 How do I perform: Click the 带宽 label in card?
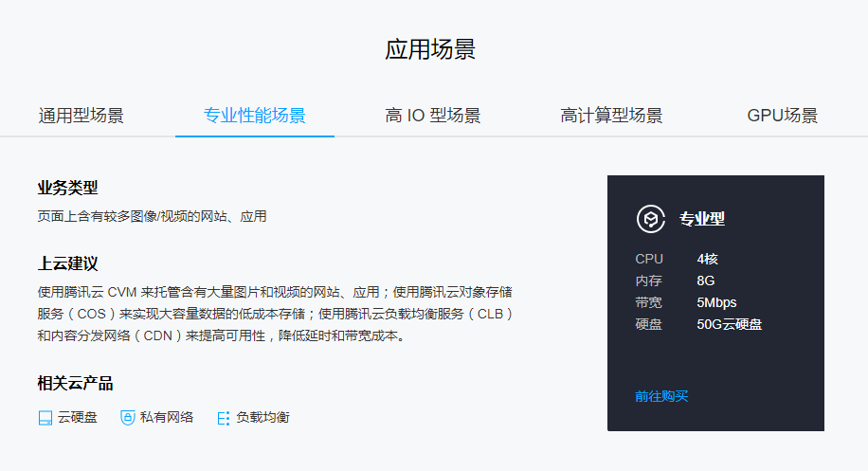point(649,302)
